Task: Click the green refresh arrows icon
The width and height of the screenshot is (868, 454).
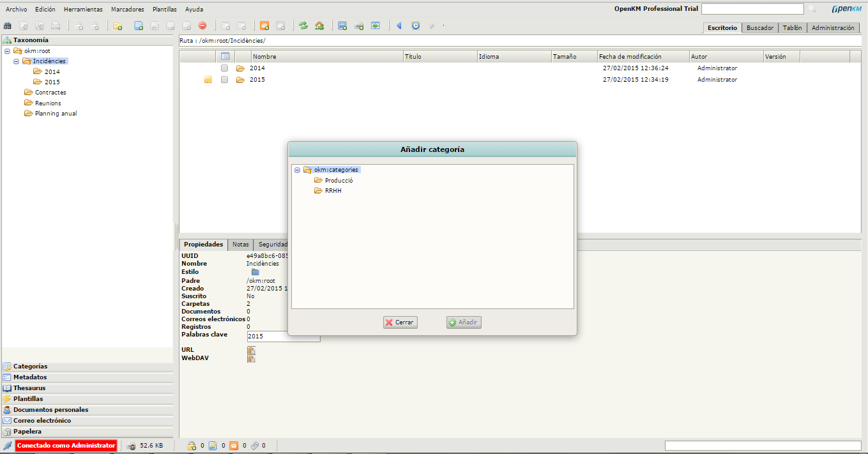Action: [303, 26]
